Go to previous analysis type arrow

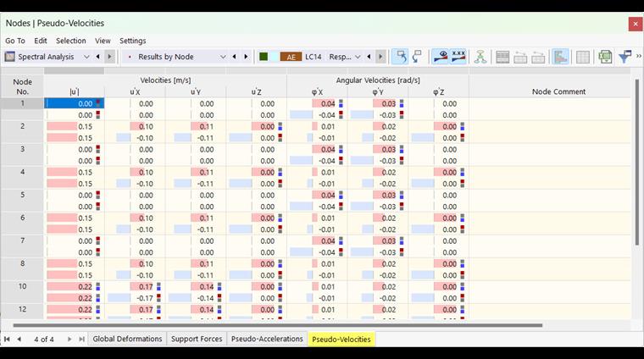point(97,57)
